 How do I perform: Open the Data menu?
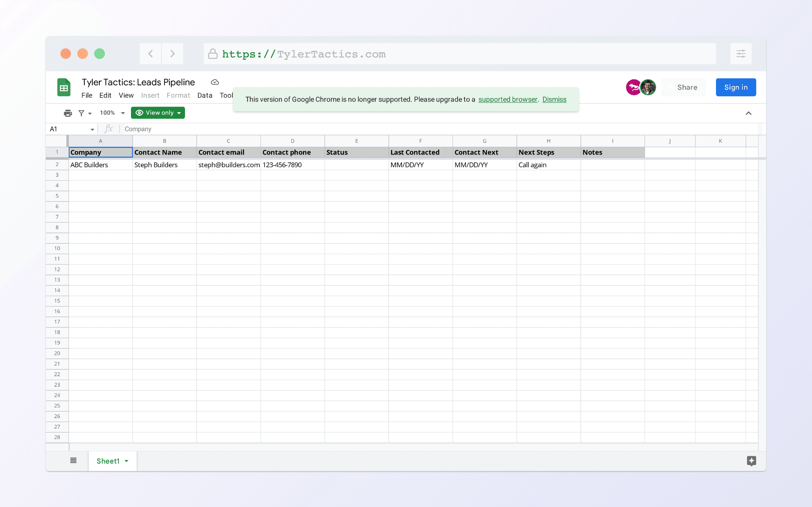tap(205, 95)
